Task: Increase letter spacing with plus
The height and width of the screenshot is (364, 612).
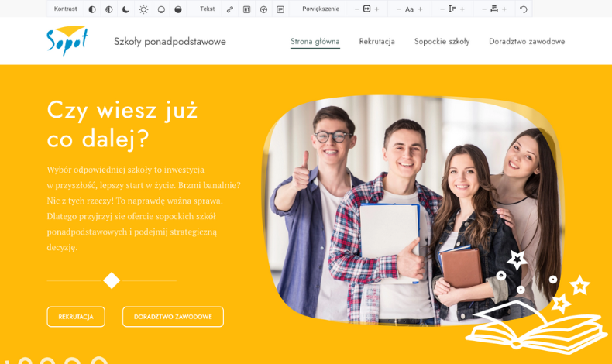Action: coord(504,9)
